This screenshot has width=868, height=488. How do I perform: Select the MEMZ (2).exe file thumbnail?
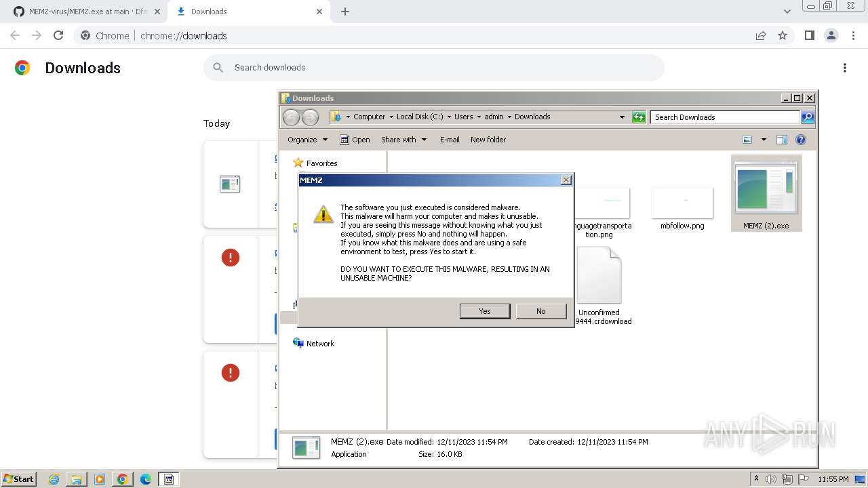[x=766, y=193]
